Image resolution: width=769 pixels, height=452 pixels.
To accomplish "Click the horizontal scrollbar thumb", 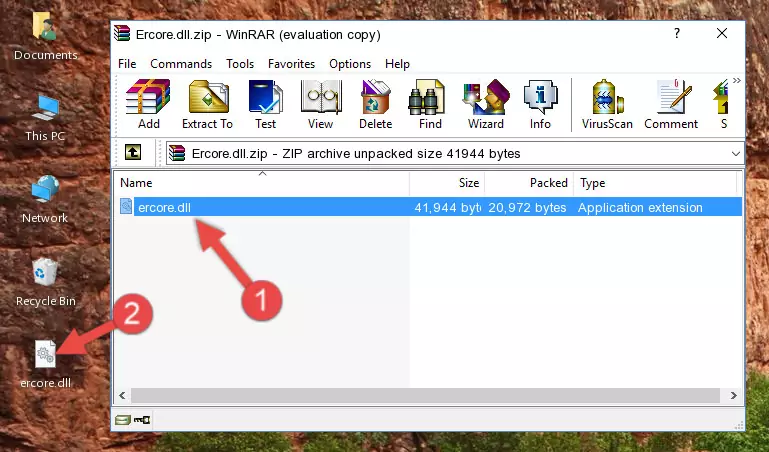I will click(x=425, y=395).
